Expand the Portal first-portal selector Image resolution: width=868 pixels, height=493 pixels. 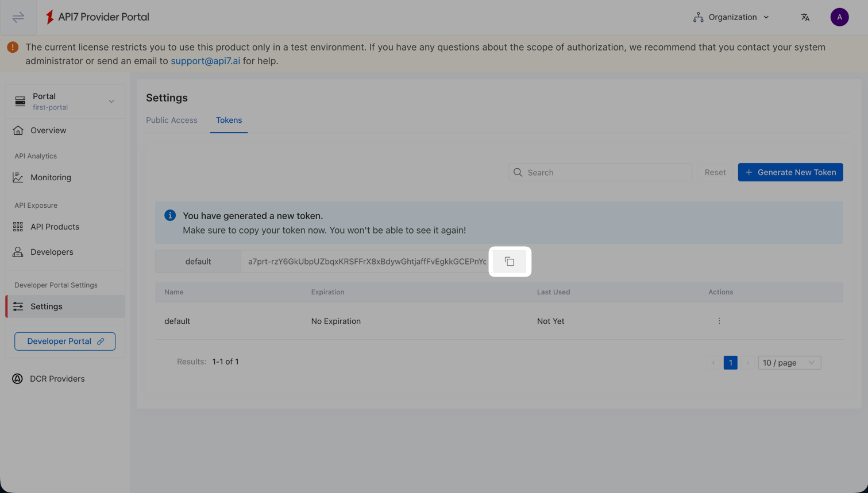click(x=65, y=102)
